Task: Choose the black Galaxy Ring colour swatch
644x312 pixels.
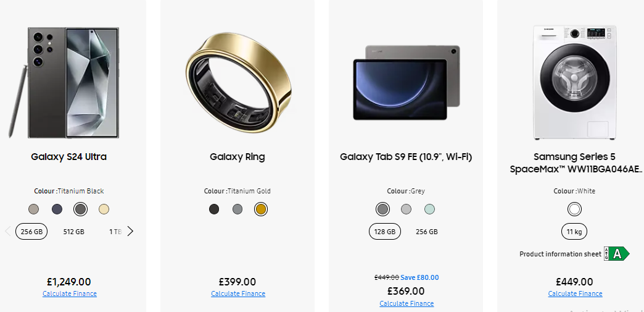Action: pos(214,209)
